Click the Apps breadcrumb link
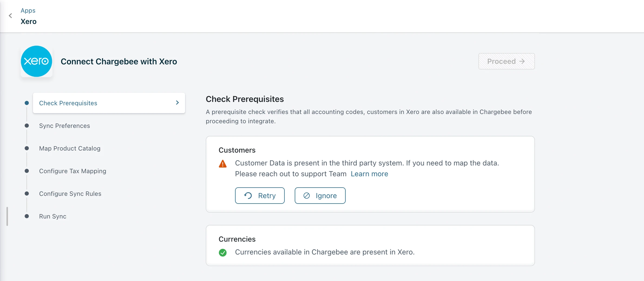Image resolution: width=644 pixels, height=281 pixels. [x=28, y=10]
